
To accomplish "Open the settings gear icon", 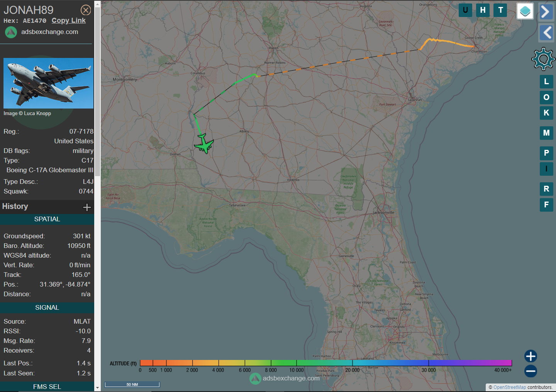I will [x=543, y=59].
